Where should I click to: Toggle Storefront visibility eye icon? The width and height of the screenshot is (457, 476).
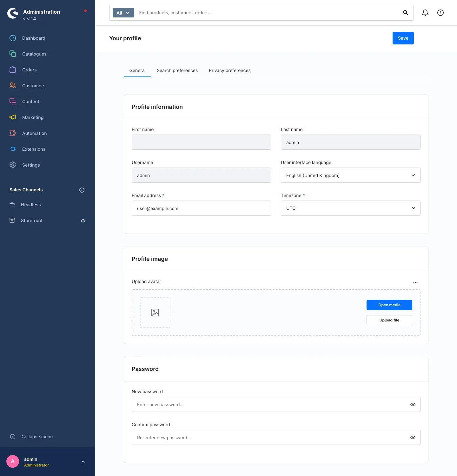tap(83, 221)
